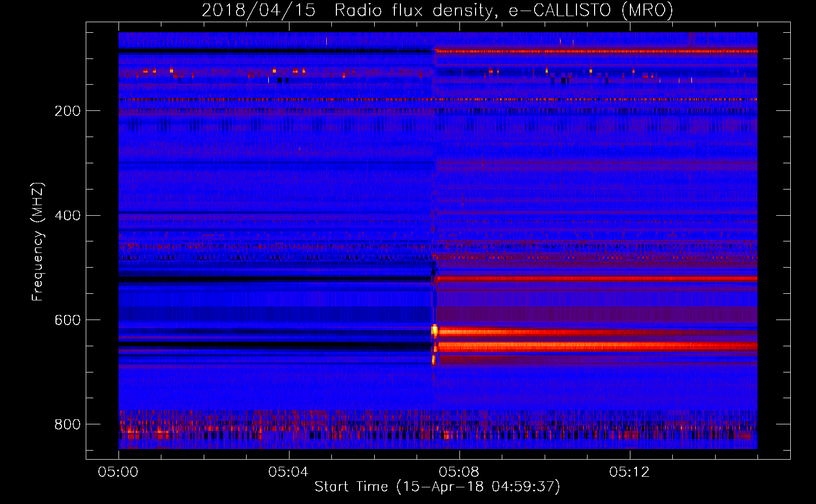Click the 200 frequency tick label

pos(68,111)
